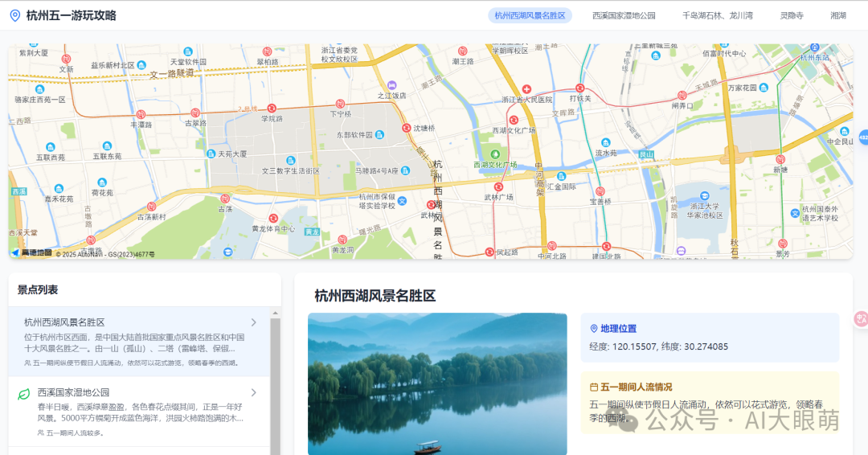Click the red metro icon above 西湖文化广场
This screenshot has width=868, height=455.
pyautogui.click(x=514, y=120)
